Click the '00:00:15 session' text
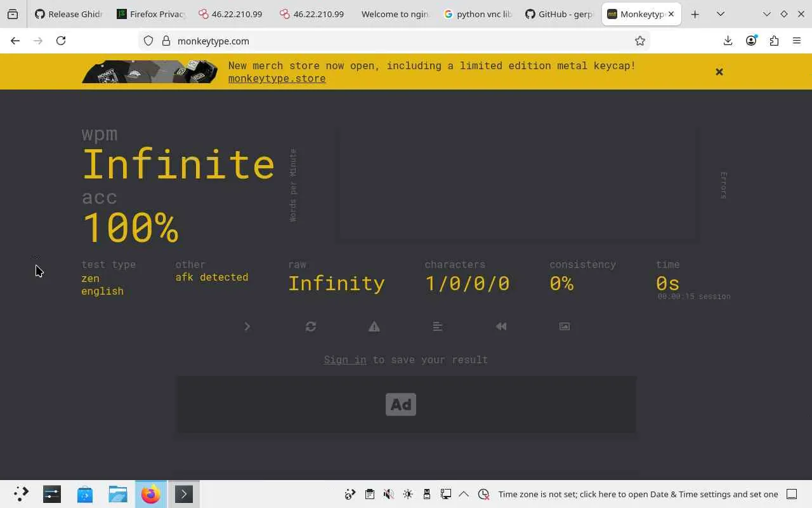This screenshot has width=812, height=508. [694, 297]
